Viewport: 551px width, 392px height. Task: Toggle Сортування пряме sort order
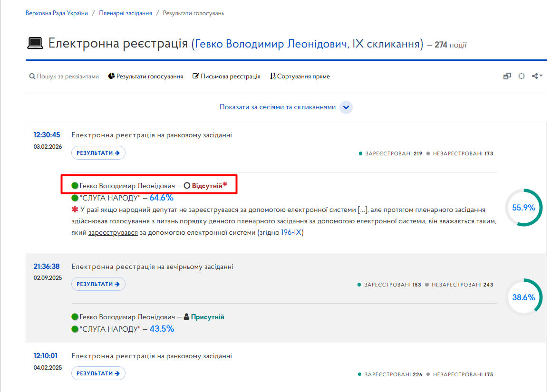(300, 76)
